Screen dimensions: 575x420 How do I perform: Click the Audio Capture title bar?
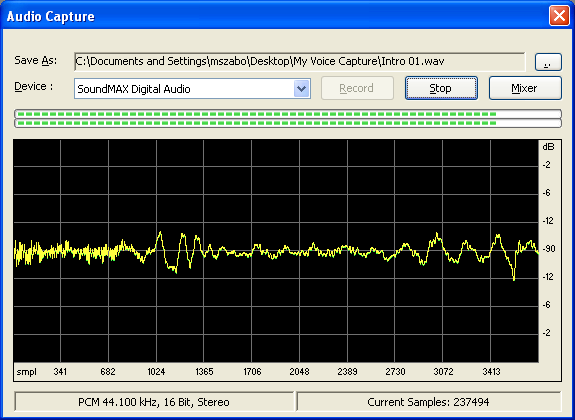point(275,16)
